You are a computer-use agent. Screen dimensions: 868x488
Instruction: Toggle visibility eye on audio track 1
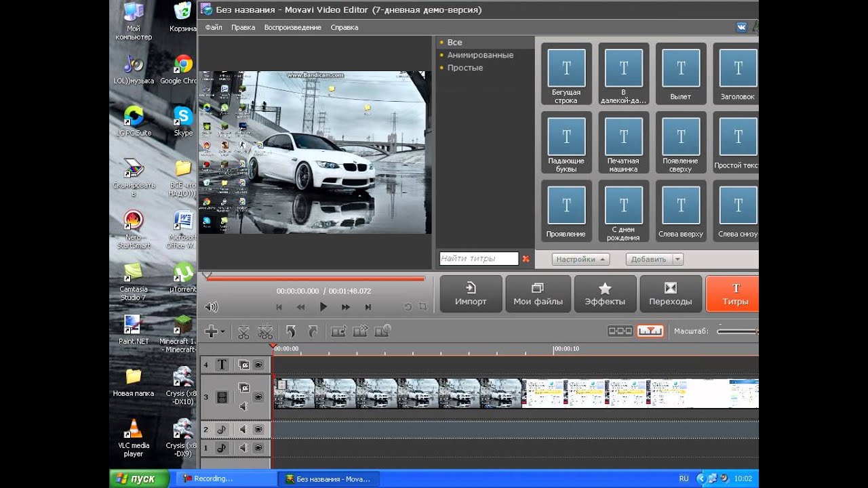tap(258, 448)
